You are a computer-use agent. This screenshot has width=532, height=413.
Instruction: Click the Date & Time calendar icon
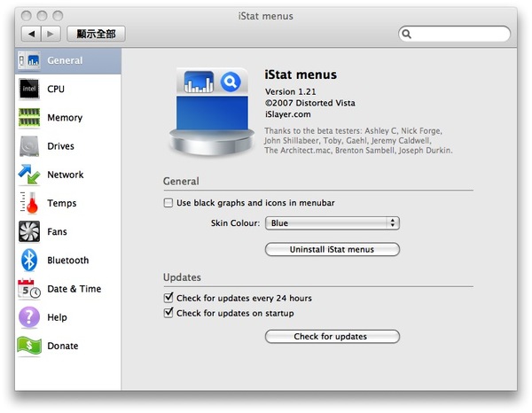29,289
